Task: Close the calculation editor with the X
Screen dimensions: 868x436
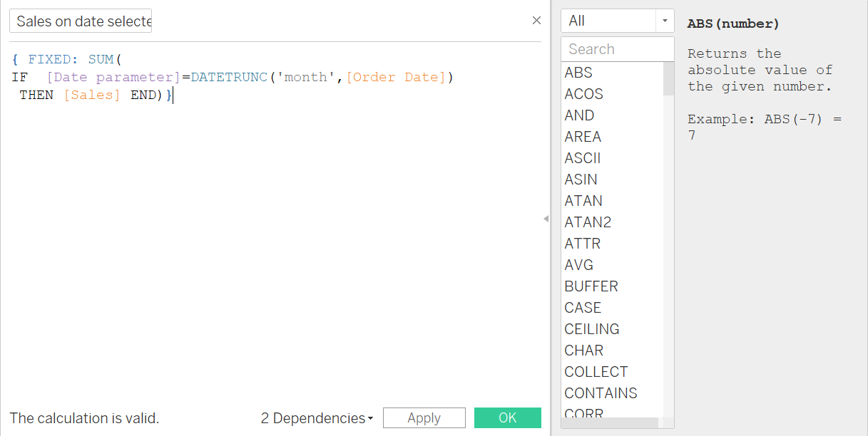Action: coord(536,21)
